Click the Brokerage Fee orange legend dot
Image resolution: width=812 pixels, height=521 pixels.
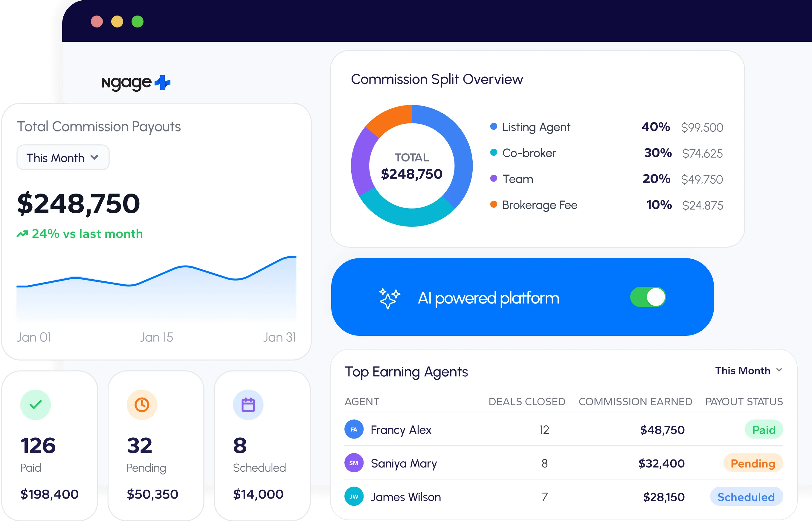[494, 204]
